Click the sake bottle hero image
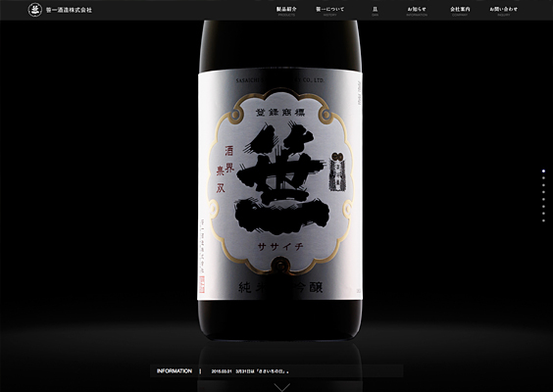This screenshot has width=553, height=392. pos(280,179)
